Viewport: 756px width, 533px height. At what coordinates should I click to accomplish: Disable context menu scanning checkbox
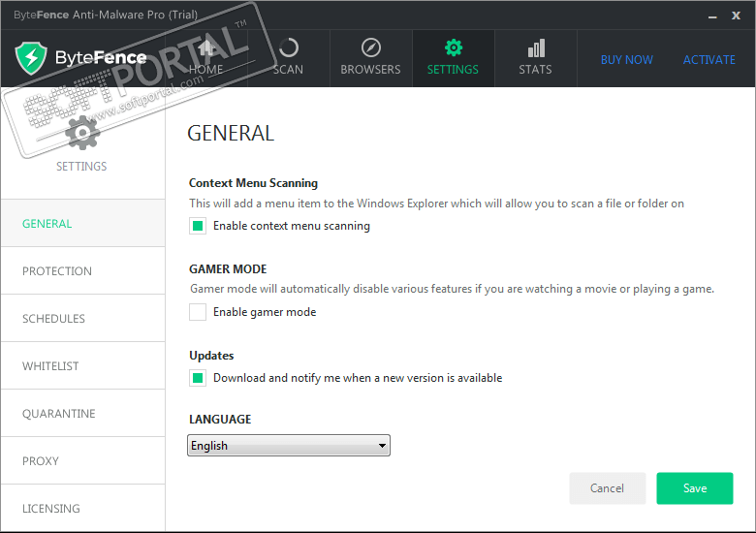coord(198,226)
